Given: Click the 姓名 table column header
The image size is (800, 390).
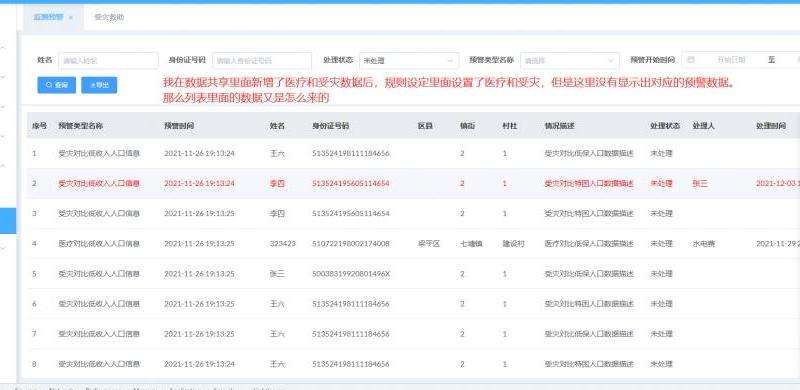Looking at the screenshot, I should 277,125.
